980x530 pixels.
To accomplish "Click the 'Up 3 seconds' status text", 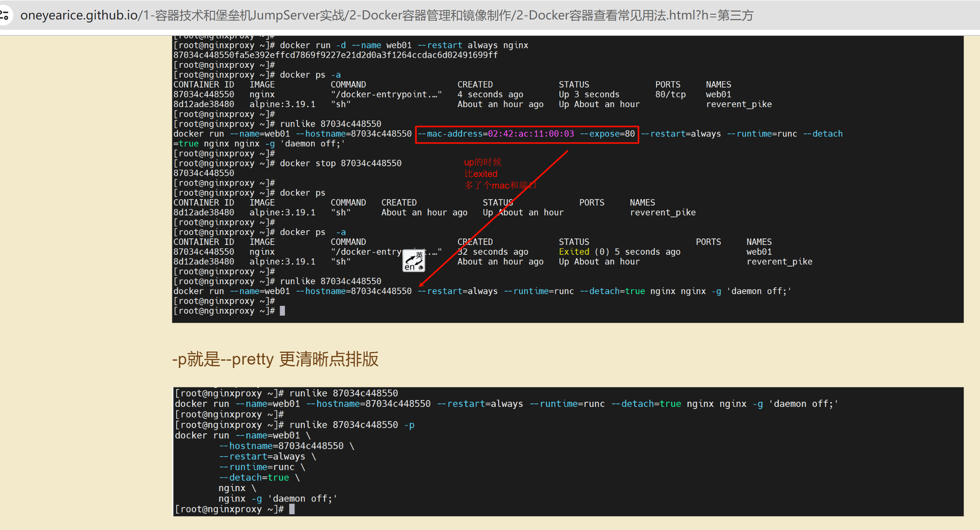I will (x=589, y=95).
